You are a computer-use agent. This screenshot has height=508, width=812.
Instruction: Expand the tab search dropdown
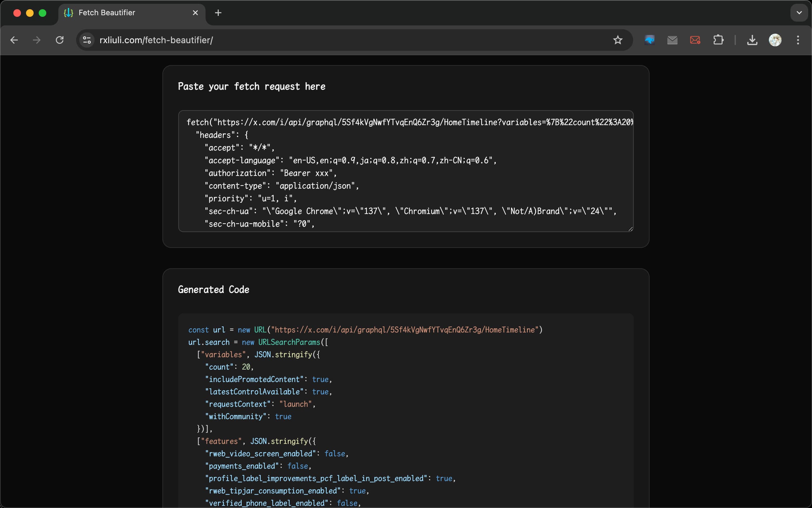pos(799,13)
